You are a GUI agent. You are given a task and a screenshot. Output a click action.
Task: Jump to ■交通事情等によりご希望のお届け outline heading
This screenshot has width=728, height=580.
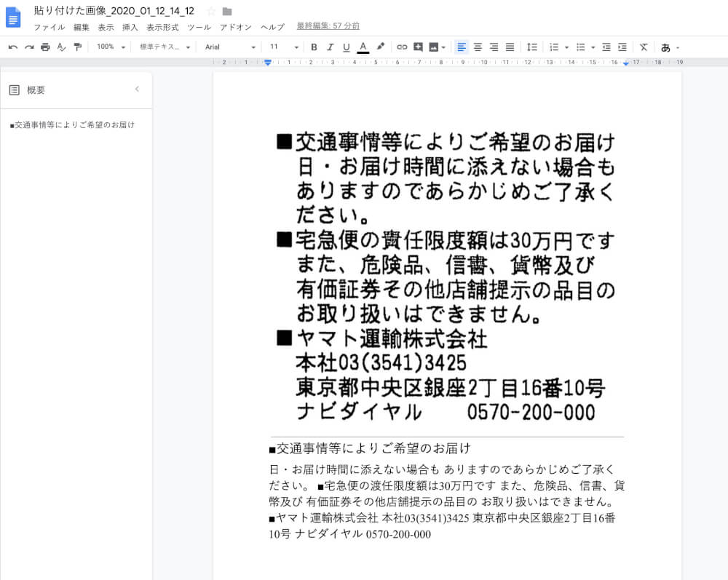pyautogui.click(x=72, y=125)
